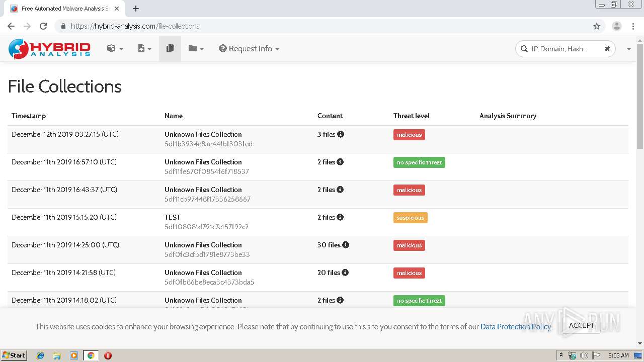
Task: Open the Request Info menu
Action: [249, 49]
